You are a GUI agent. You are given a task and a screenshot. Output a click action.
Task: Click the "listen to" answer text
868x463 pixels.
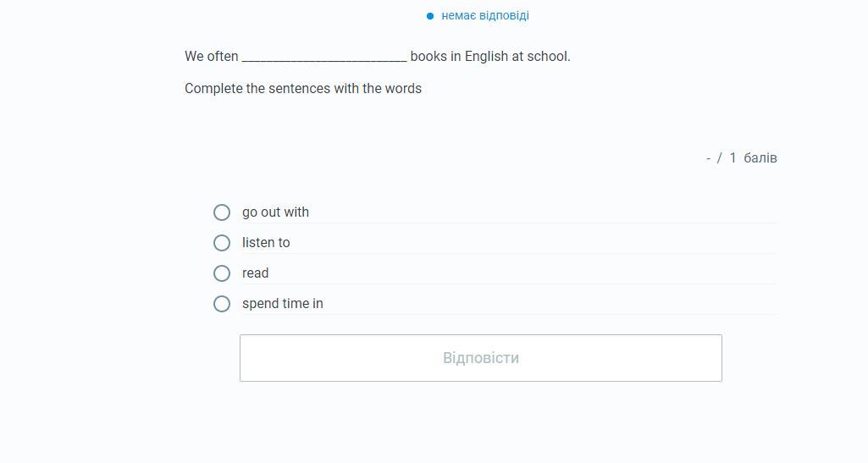tap(266, 243)
